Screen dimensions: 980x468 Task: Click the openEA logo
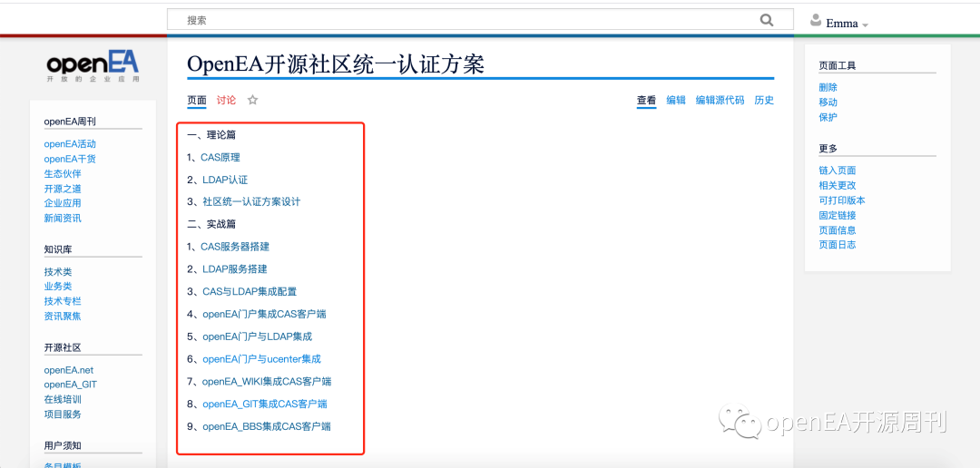pos(93,67)
